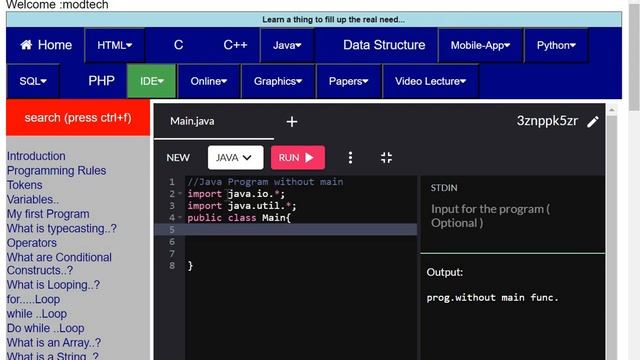Image resolution: width=640 pixels, height=360 pixels.
Task: Open the for.....Loop link
Action: click(x=33, y=299)
